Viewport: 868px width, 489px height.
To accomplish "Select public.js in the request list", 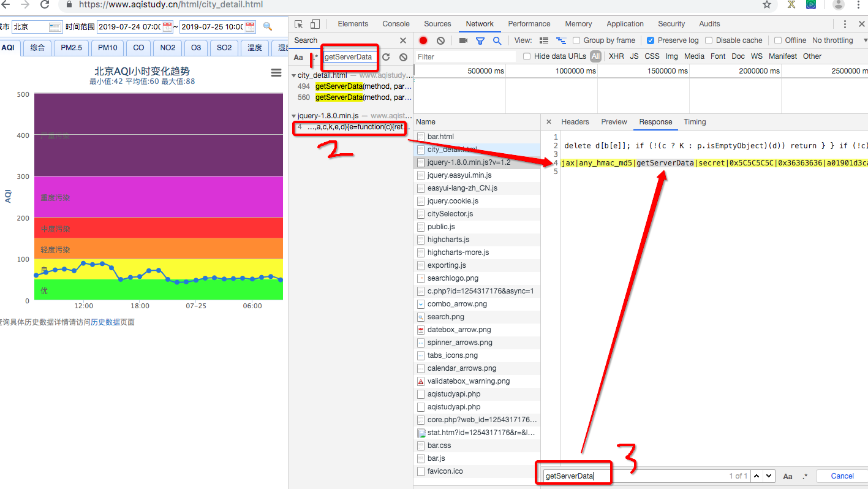I will tap(478, 227).
